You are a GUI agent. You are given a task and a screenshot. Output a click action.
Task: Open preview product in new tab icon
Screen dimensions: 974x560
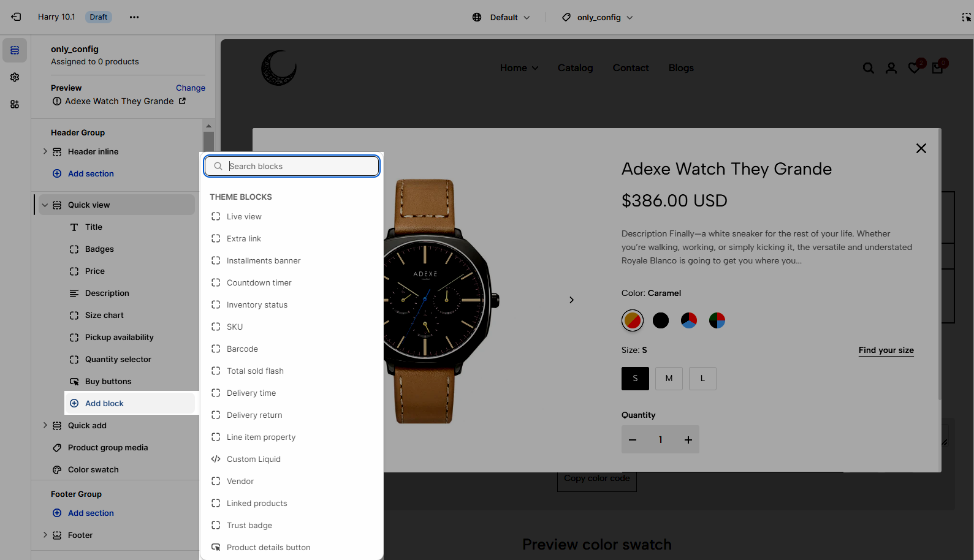pyautogui.click(x=182, y=101)
